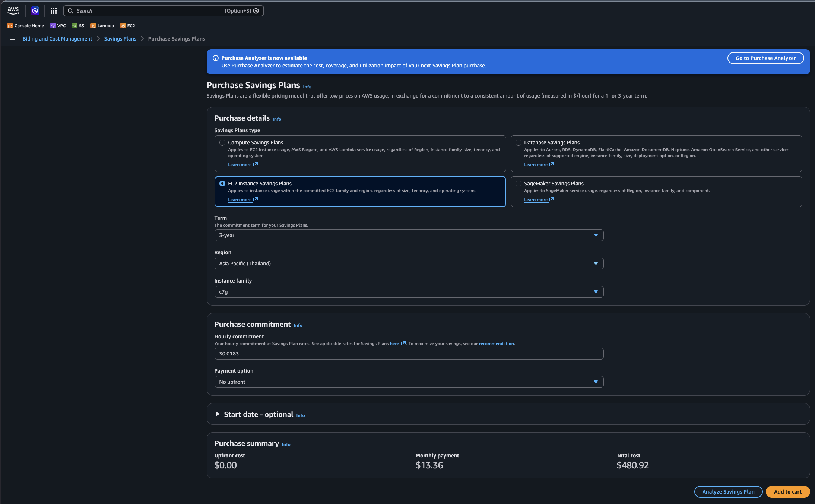Toggle the hamburger navigation menu
The width and height of the screenshot is (815, 504).
pyautogui.click(x=13, y=38)
